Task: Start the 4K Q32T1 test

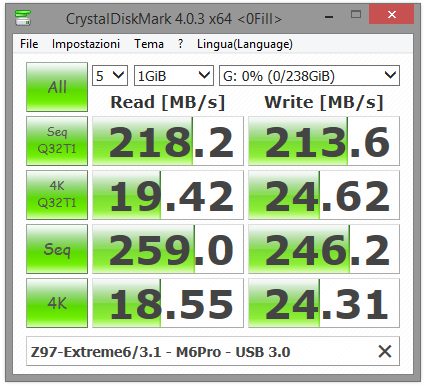Action: tap(57, 195)
